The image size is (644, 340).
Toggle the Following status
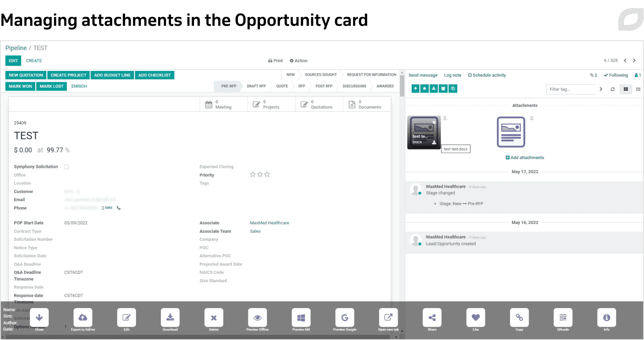[616, 75]
